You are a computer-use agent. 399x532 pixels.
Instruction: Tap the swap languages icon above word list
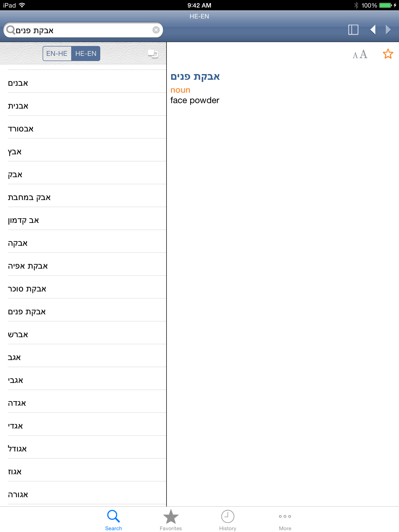pos(153,53)
